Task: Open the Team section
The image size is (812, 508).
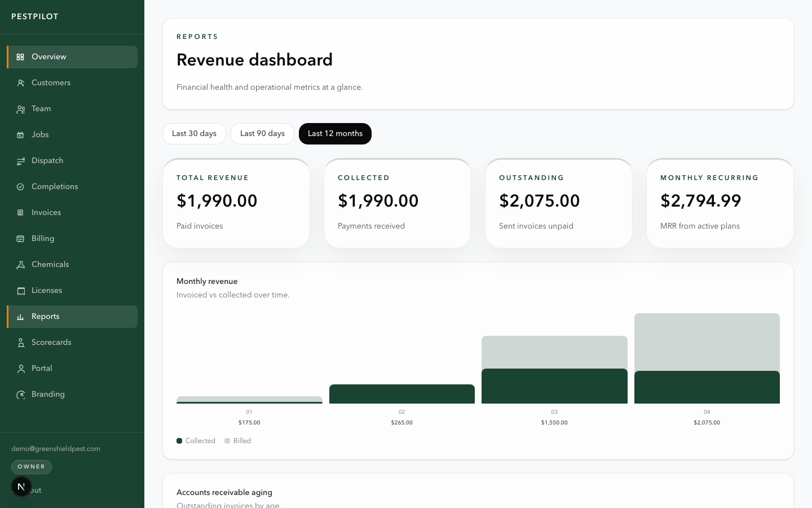Action: click(72, 109)
